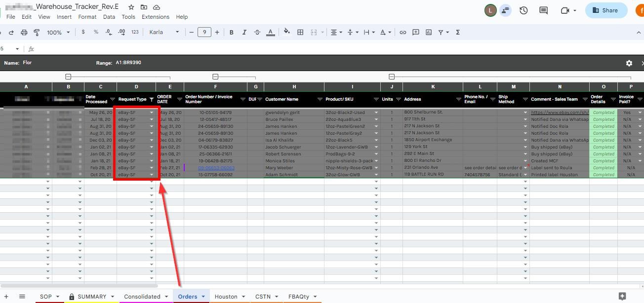Image resolution: width=644 pixels, height=303 pixels.
Task: Decrease decimal places icon
Action: click(x=109, y=32)
